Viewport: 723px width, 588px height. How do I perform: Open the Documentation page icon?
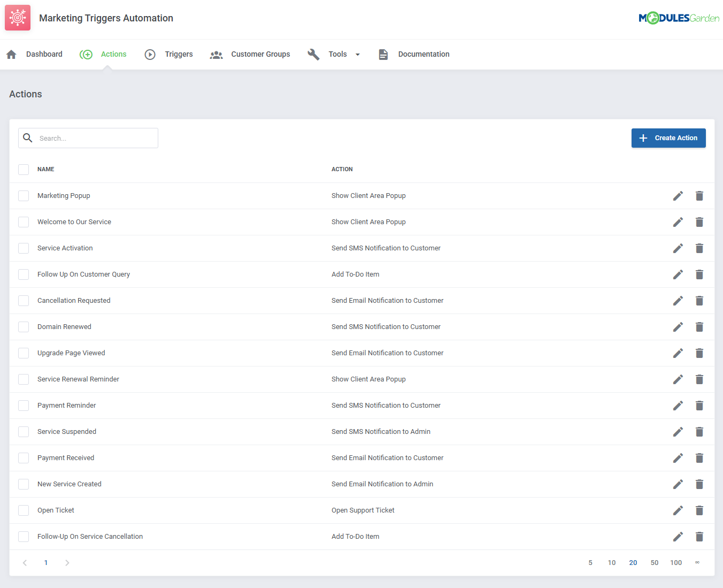point(383,54)
